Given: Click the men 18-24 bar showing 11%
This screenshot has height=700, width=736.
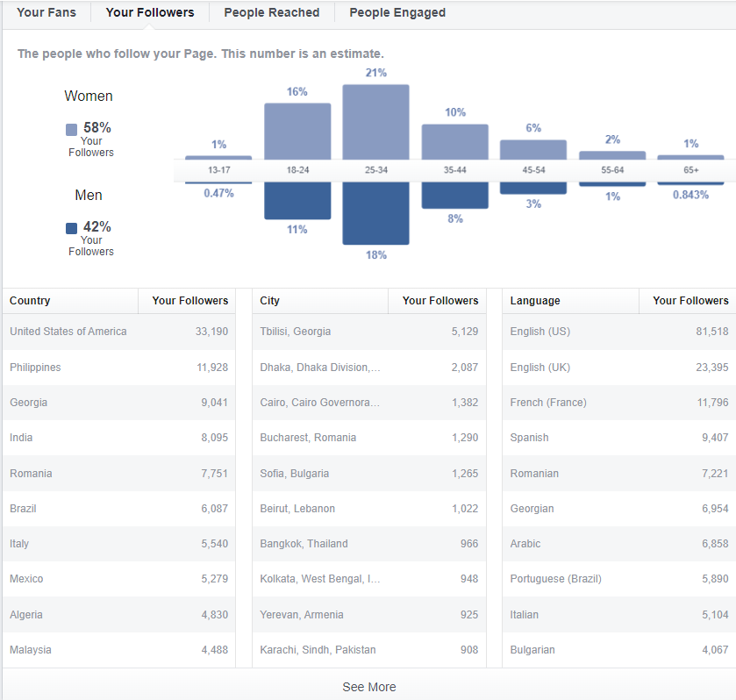Looking at the screenshot, I should (x=297, y=201).
